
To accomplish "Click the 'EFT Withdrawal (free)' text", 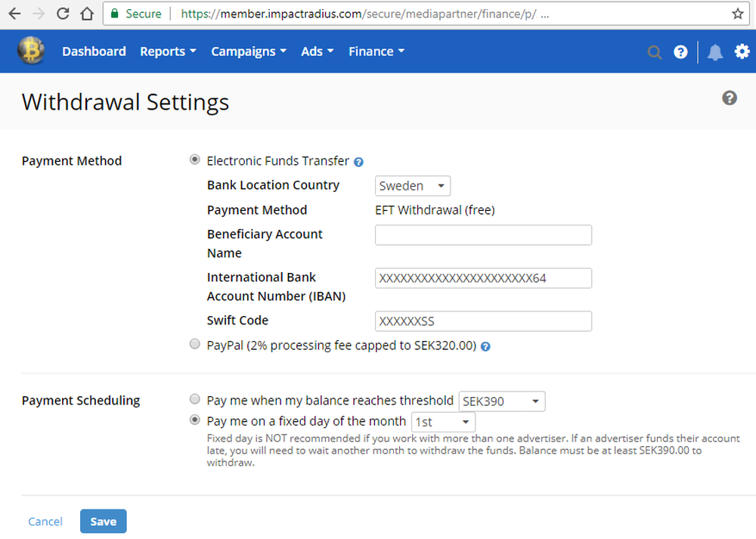I will point(435,210).
